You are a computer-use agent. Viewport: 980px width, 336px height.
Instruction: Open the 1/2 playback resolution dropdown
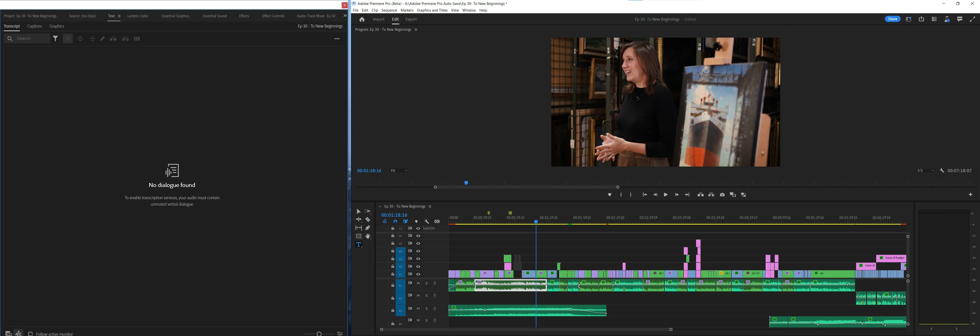925,171
